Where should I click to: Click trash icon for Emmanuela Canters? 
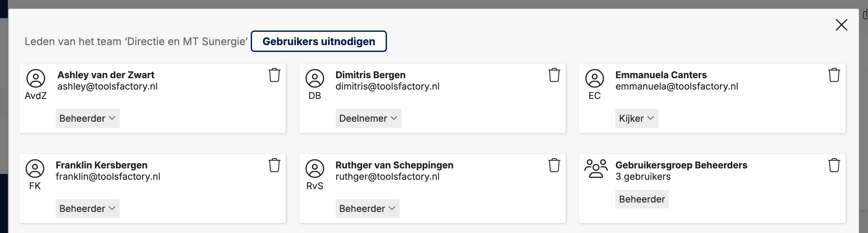tap(834, 75)
